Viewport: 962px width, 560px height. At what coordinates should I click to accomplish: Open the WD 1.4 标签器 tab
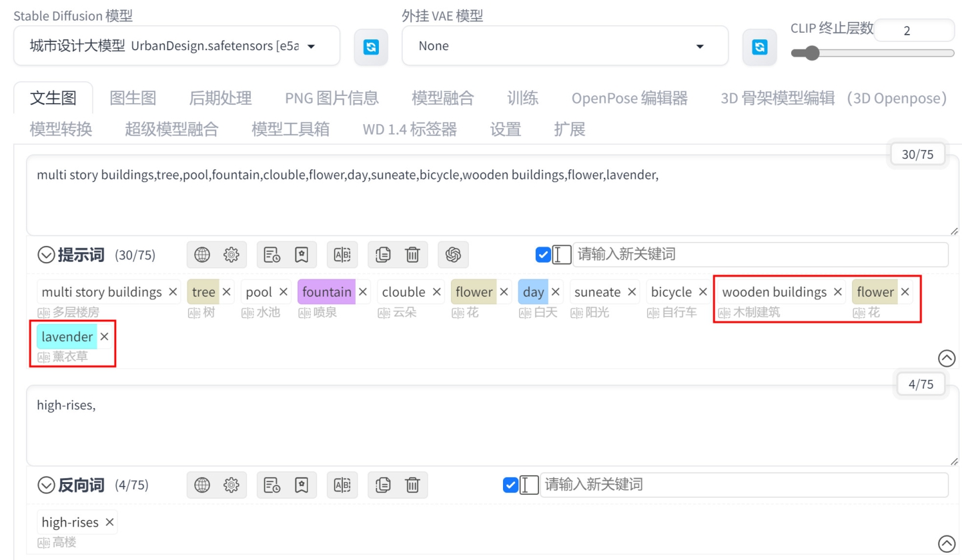(410, 129)
